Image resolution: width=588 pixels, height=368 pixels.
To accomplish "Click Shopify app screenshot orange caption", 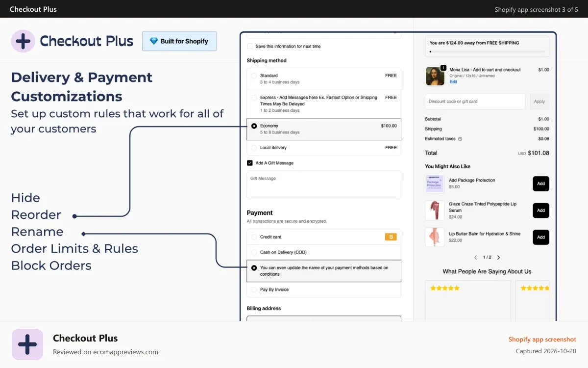I will pos(542,339).
